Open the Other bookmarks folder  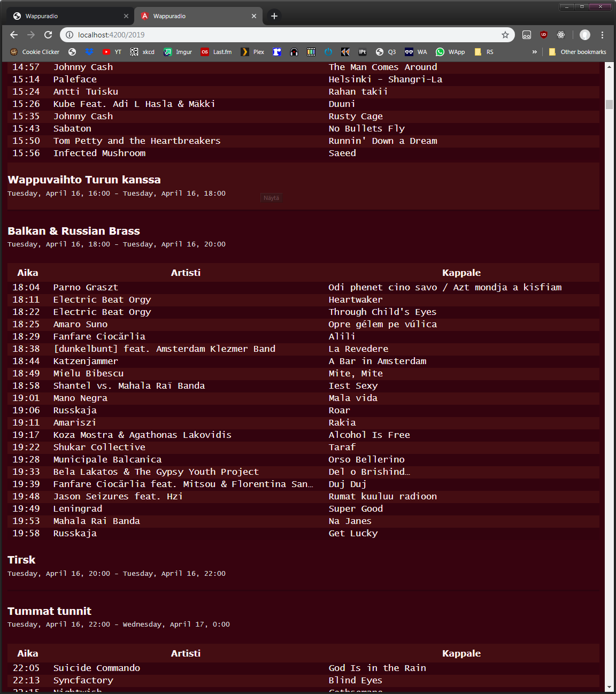tap(577, 52)
